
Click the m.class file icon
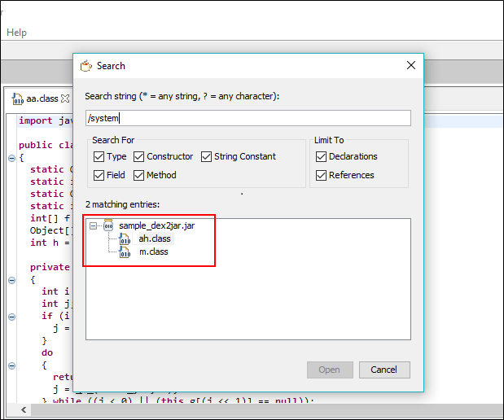[125, 252]
